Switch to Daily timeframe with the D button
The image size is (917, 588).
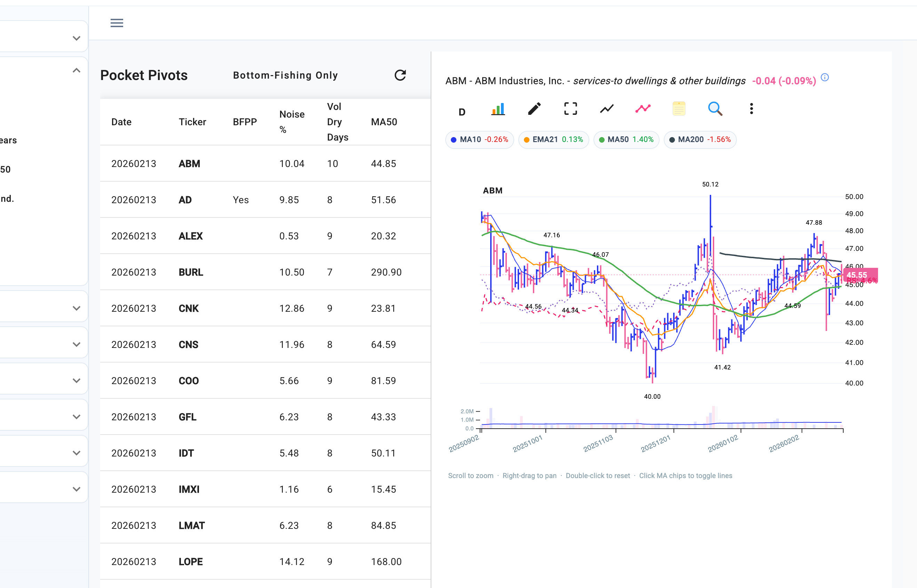click(x=462, y=111)
